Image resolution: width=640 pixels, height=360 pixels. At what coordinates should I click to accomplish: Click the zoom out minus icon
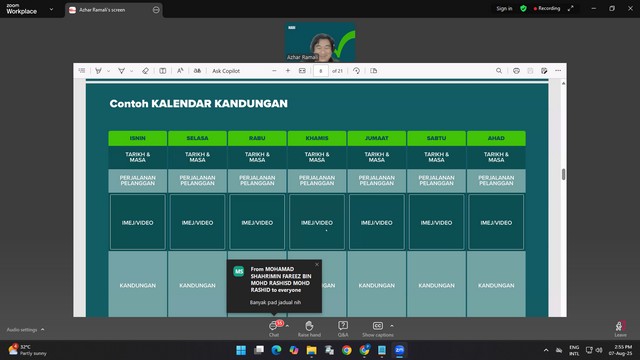point(274,71)
